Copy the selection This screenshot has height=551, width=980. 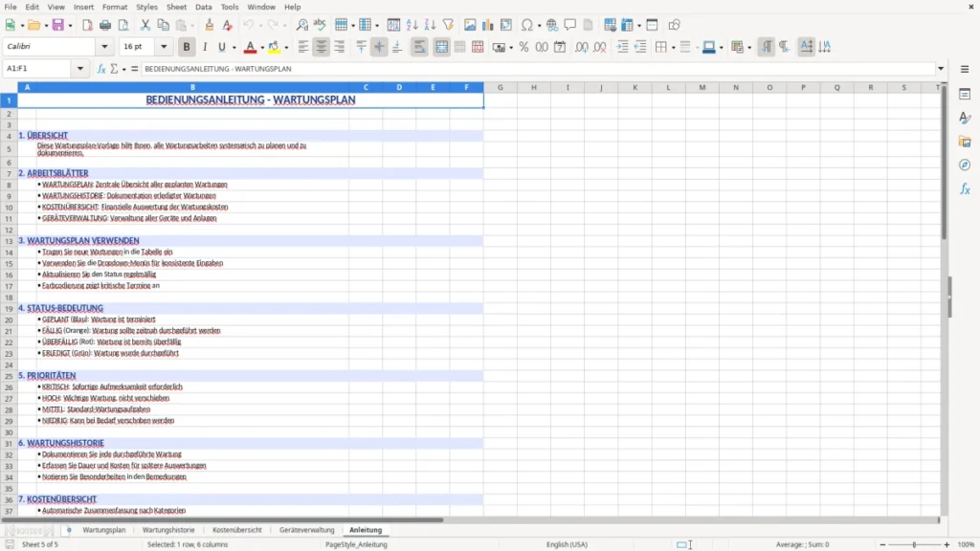click(x=163, y=25)
